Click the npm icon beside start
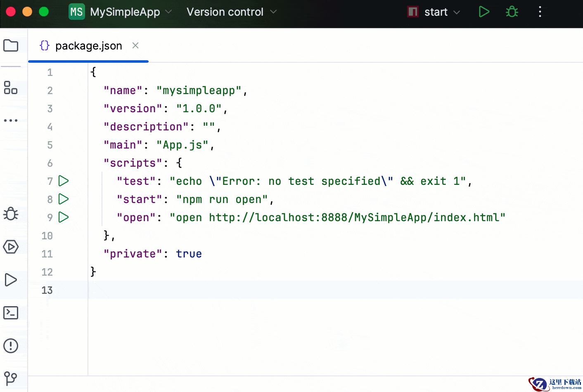This screenshot has width=583, height=392. [413, 12]
